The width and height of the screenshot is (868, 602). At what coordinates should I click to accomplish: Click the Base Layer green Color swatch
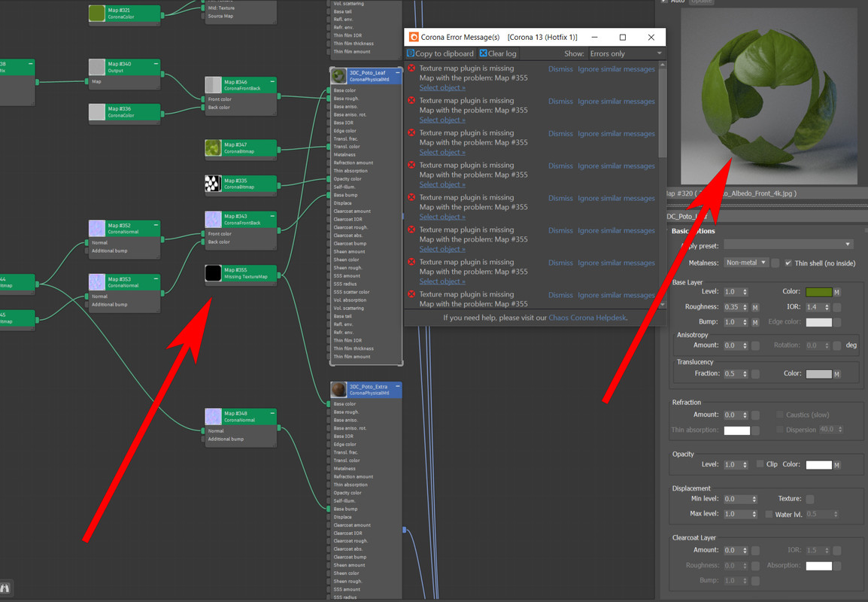(x=818, y=292)
